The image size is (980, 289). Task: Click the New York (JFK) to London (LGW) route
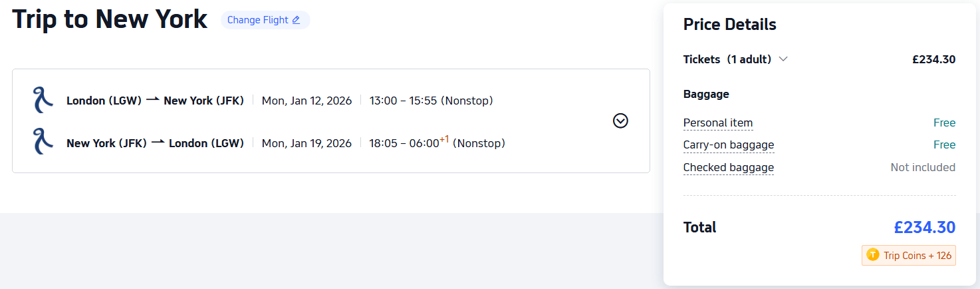[155, 143]
